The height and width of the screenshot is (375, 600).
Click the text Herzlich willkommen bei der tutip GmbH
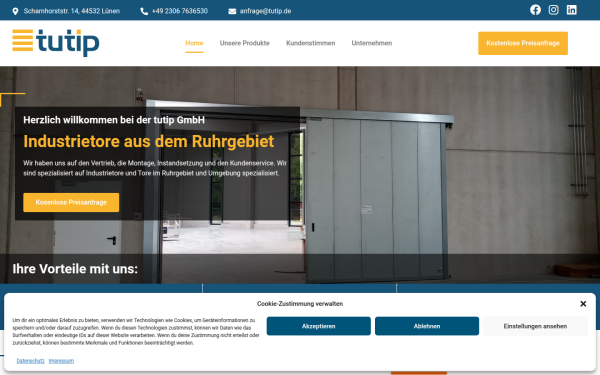coord(114,120)
